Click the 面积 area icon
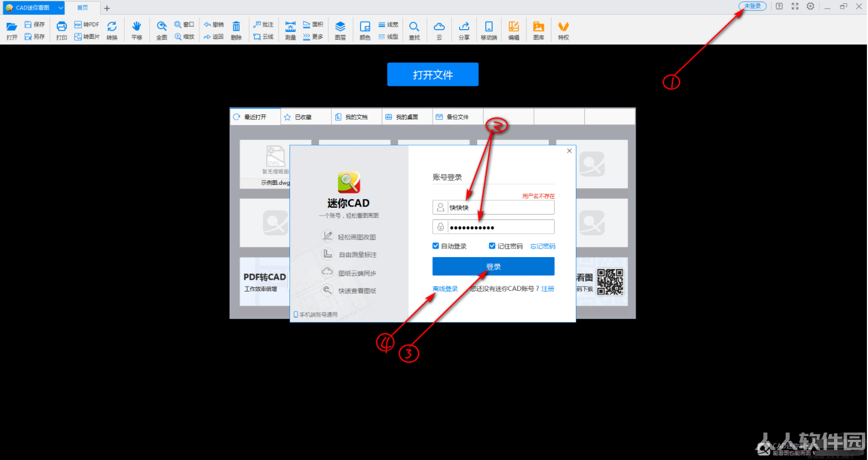The height and width of the screenshot is (460, 868). 306,24
